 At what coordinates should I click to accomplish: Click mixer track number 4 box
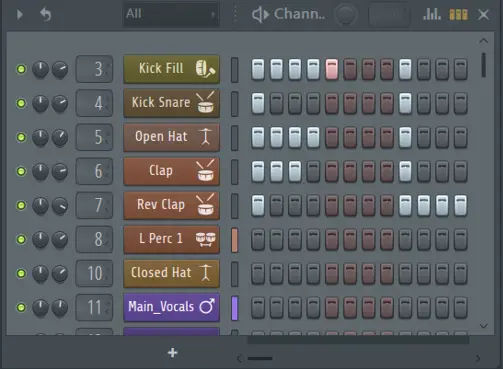[94, 103]
